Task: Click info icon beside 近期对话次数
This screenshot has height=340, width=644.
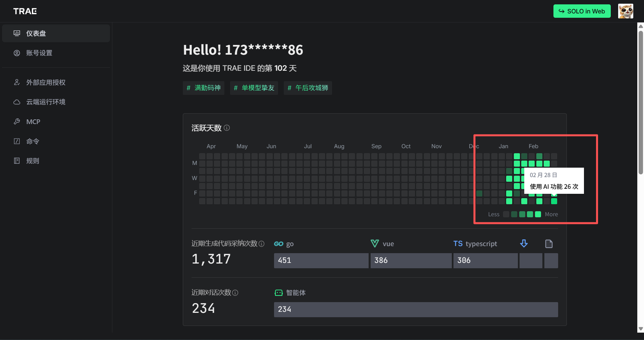Action: click(235, 293)
